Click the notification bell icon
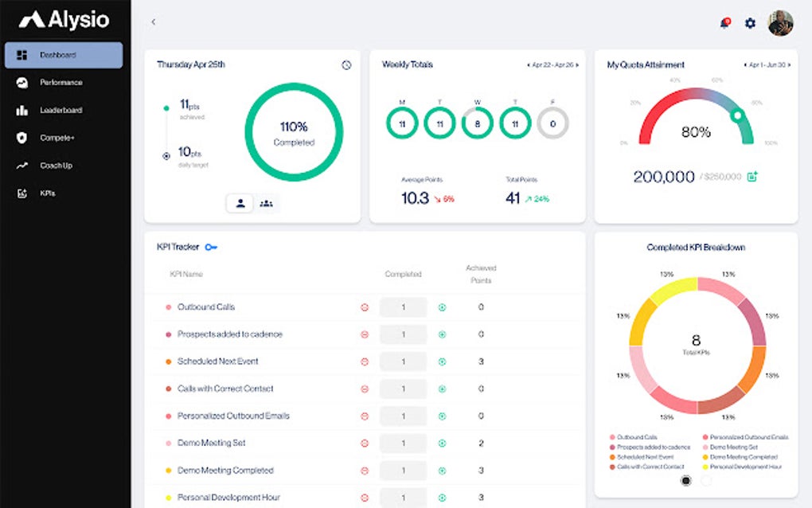This screenshot has width=812, height=508. [724, 23]
